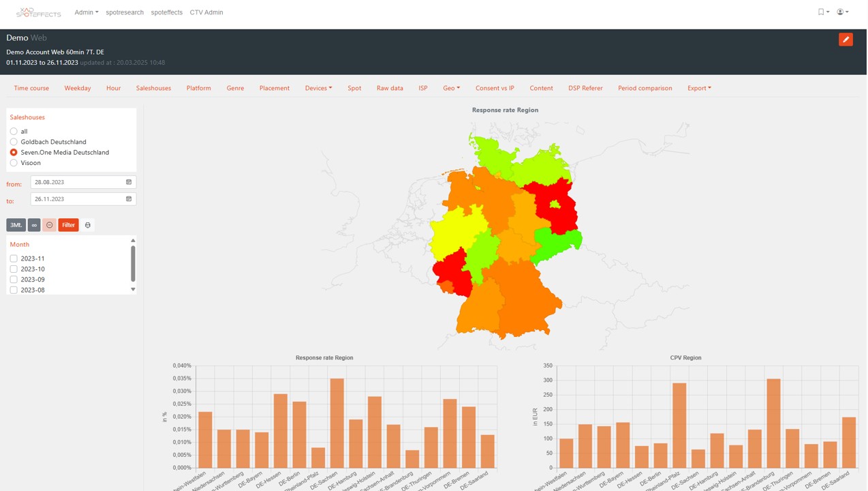The width and height of the screenshot is (868, 491).
Task: Click the infinity range button
Action: pos(34,225)
